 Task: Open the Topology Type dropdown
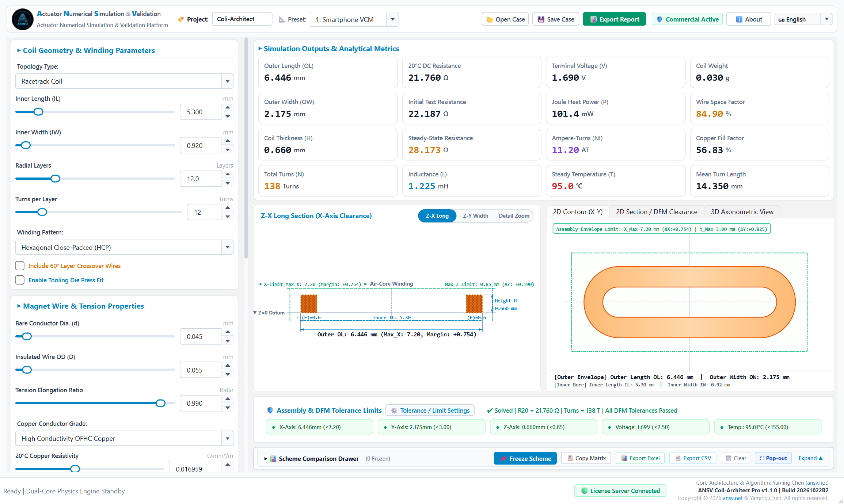[124, 81]
